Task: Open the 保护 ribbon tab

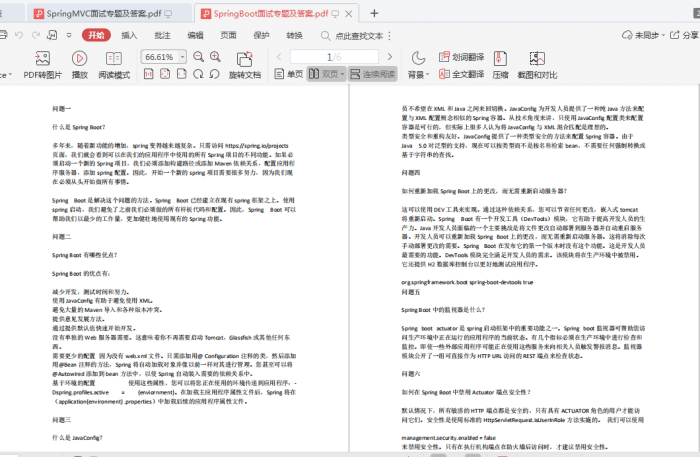Action: (x=261, y=35)
